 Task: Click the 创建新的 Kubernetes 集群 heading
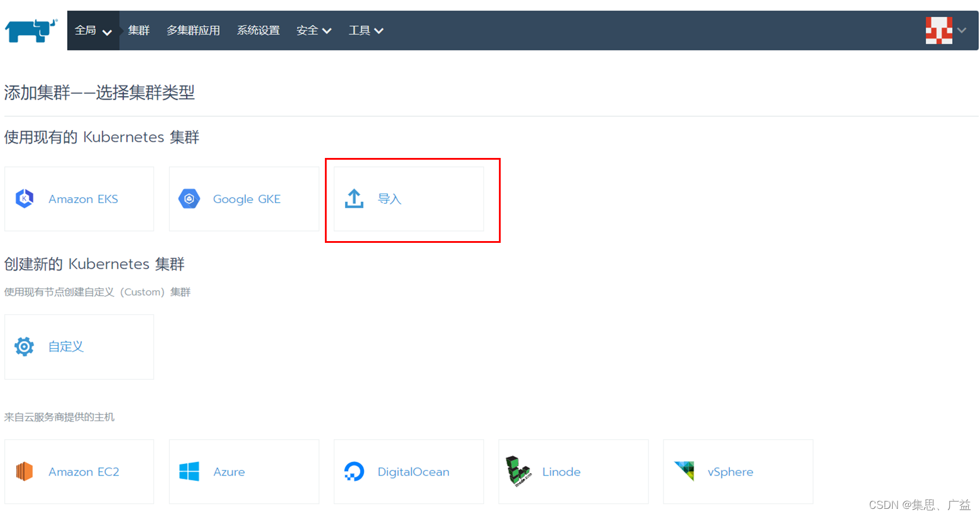coord(94,264)
